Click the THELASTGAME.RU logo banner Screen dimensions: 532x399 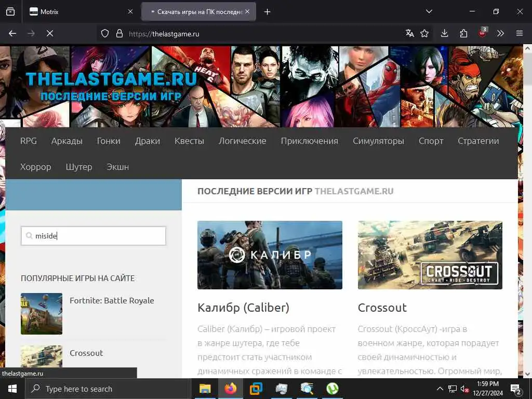pos(111,87)
